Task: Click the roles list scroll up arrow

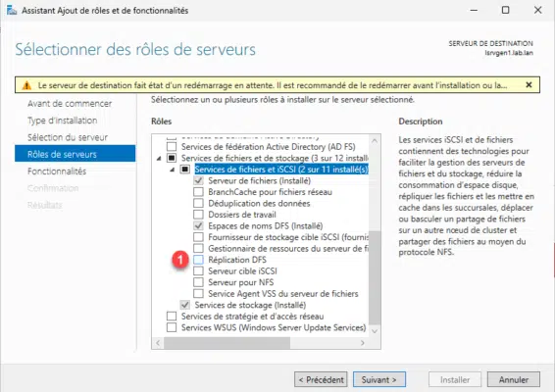Action: 375,141
